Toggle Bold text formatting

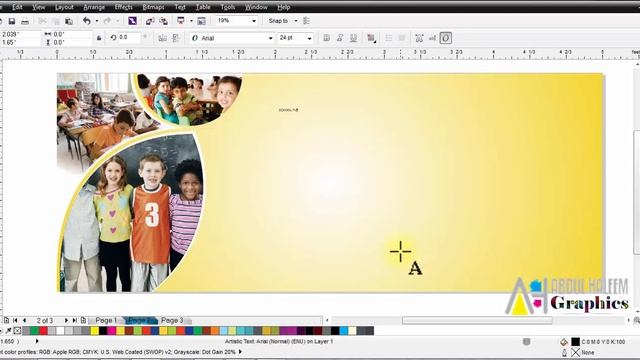[x=327, y=38]
